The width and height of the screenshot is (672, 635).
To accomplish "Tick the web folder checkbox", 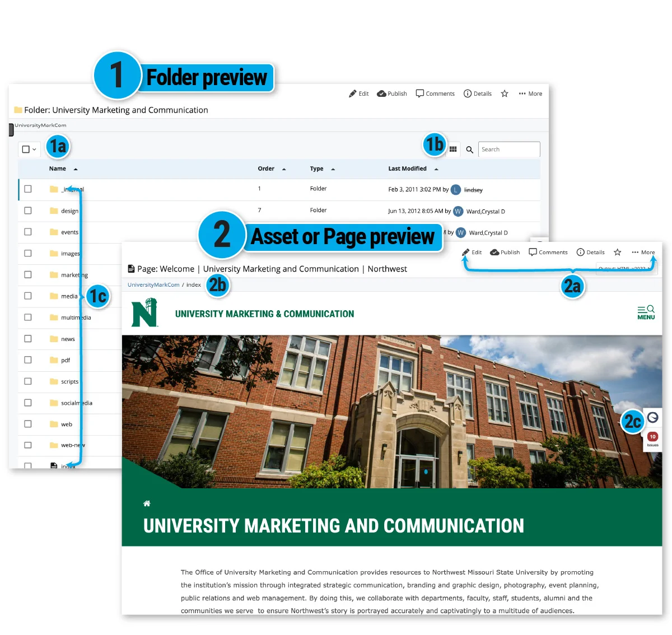I will [x=28, y=424].
